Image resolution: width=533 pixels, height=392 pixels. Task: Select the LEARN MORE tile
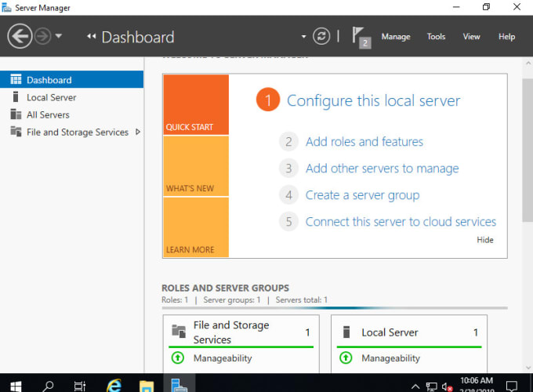(196, 227)
